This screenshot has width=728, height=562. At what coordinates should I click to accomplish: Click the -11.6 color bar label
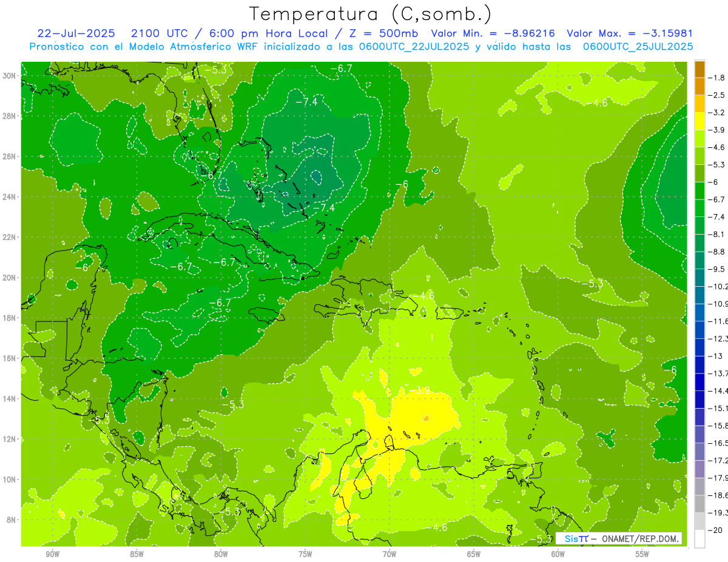(718, 321)
